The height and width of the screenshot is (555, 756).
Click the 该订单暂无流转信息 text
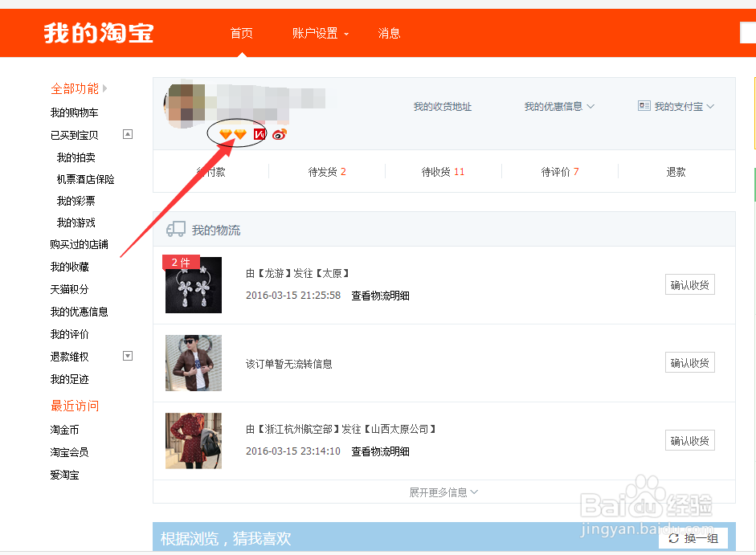[x=288, y=364]
